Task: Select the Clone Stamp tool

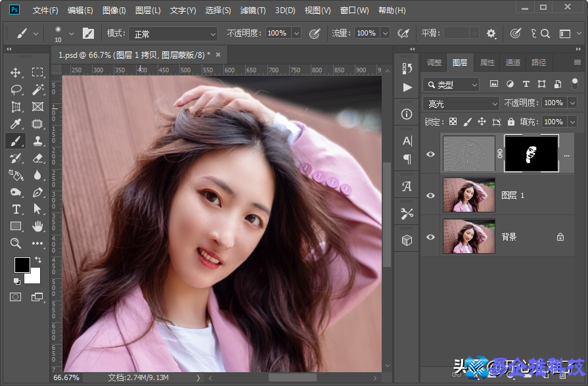Action: [37, 141]
